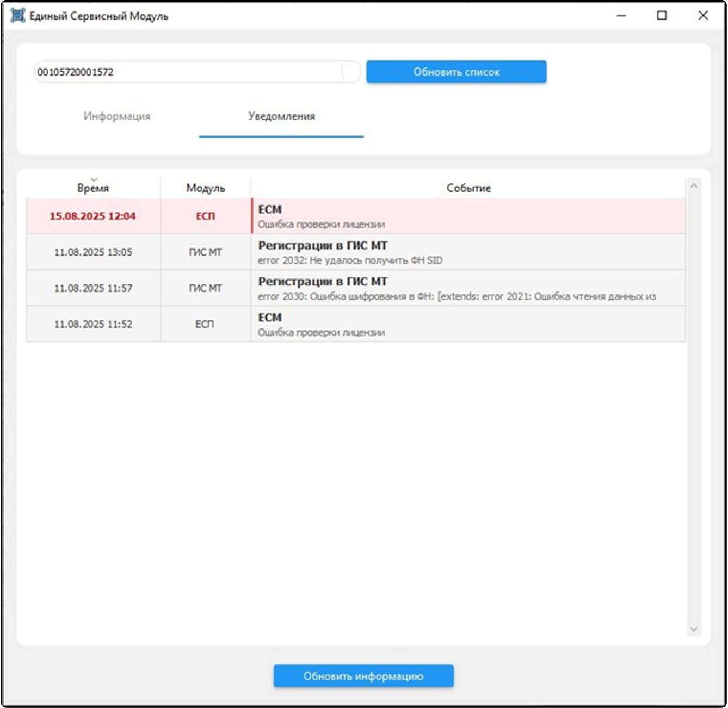Click the sort arrow above Время column

(94, 179)
